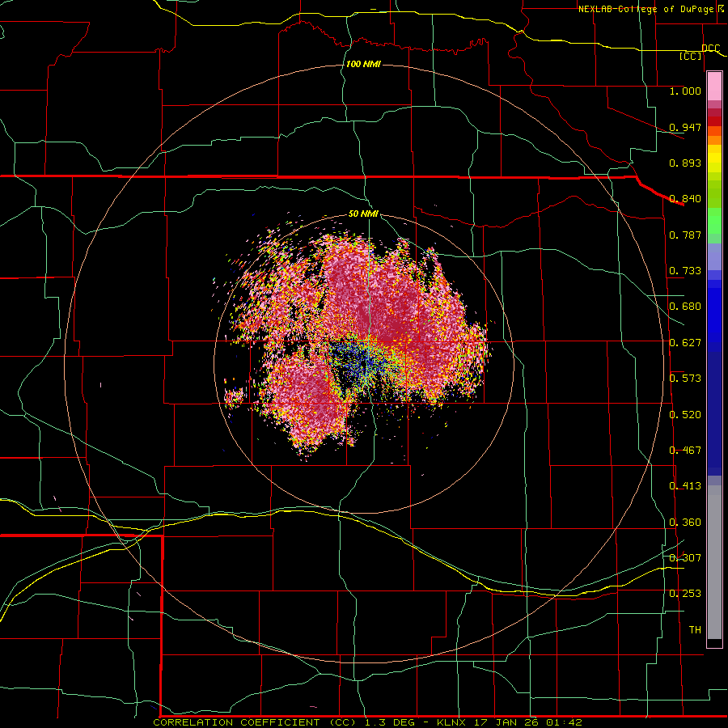Select the 0.947 scale value
The height and width of the screenshot is (728, 728).
[x=685, y=127]
